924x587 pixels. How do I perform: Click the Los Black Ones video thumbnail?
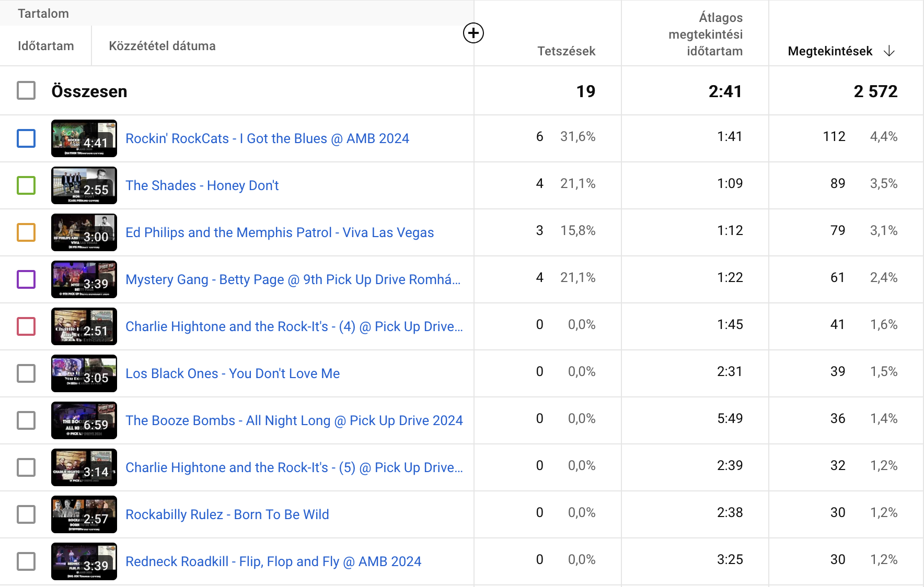[x=84, y=373]
